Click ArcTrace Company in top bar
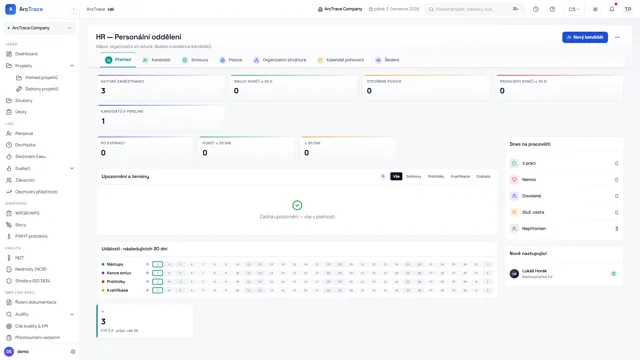 (340, 9)
